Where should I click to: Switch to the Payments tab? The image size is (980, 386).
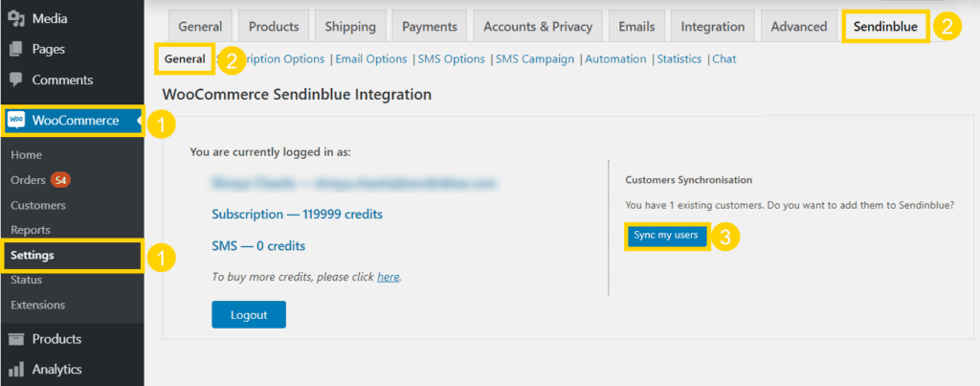point(430,26)
